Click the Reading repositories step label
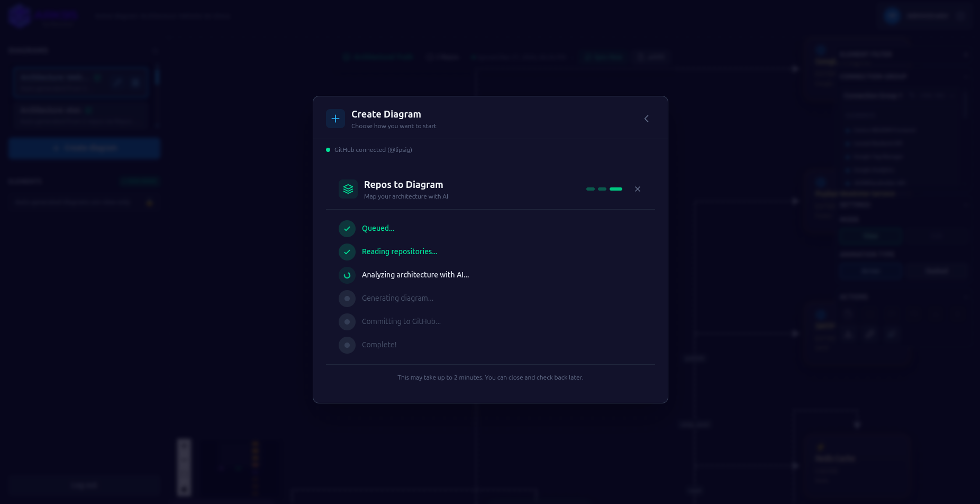980x504 pixels. click(x=400, y=251)
